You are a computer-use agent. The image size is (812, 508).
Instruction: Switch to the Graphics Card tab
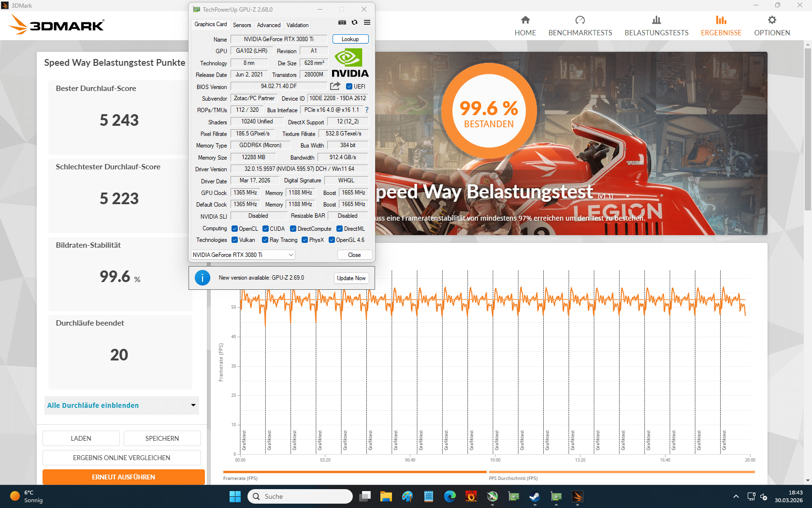(x=210, y=24)
